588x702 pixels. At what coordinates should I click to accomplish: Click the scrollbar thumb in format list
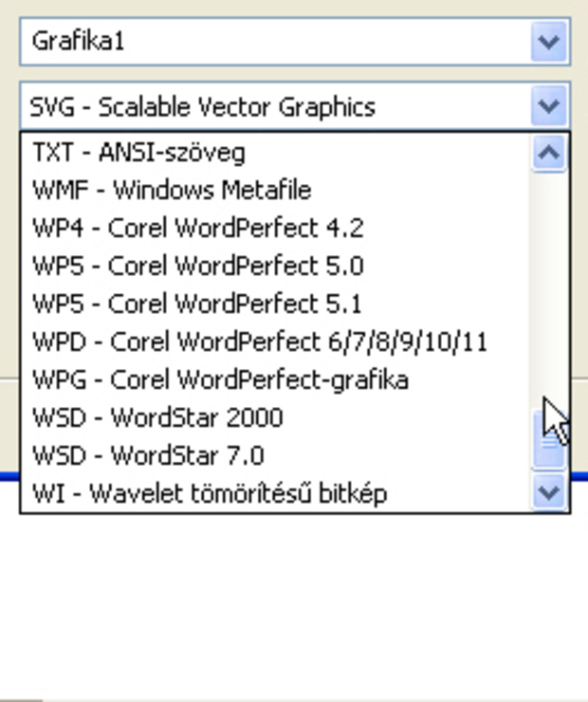(x=549, y=440)
